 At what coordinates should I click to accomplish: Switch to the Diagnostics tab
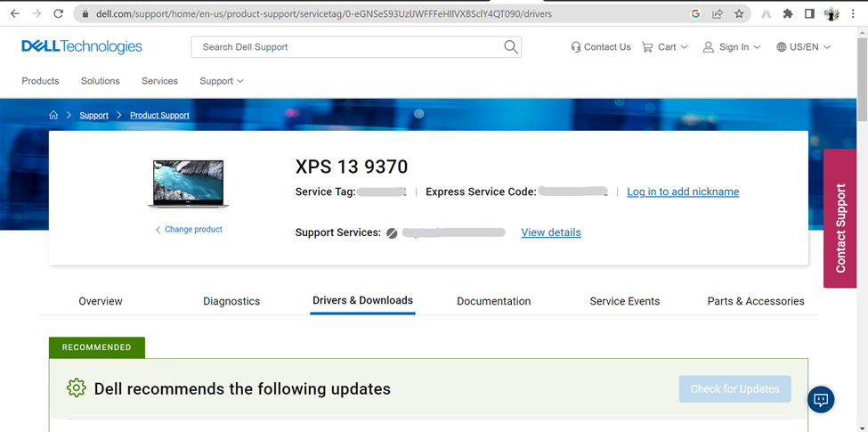[231, 301]
